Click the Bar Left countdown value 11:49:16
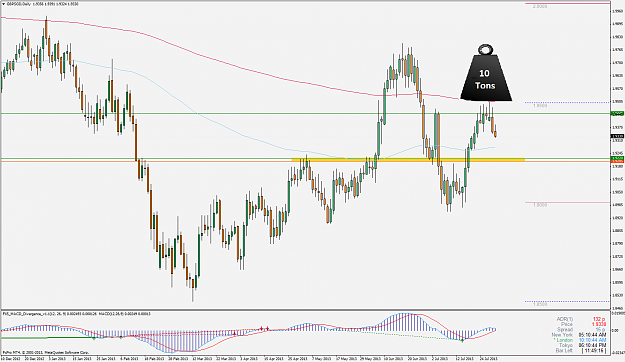This screenshot has width=625, height=362. tap(594, 351)
